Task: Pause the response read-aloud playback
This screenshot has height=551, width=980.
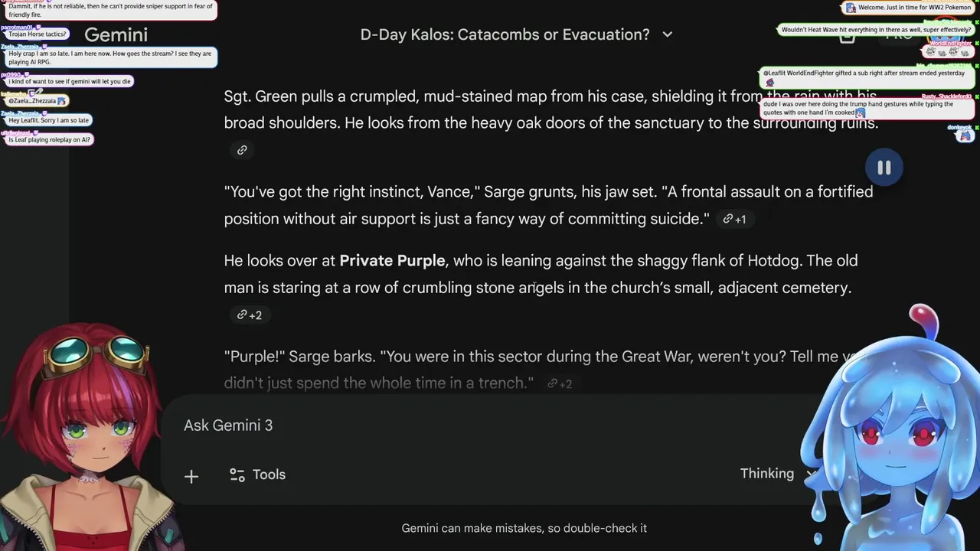Action: pos(884,168)
